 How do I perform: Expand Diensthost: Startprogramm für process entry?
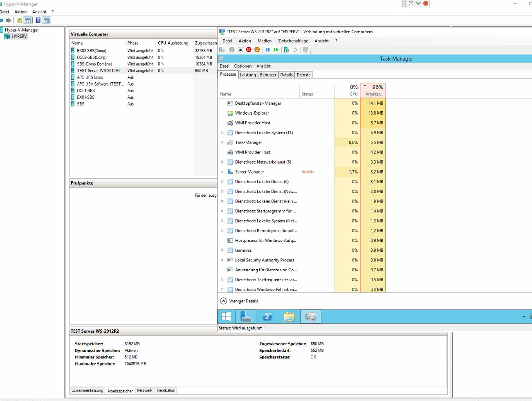click(222, 211)
